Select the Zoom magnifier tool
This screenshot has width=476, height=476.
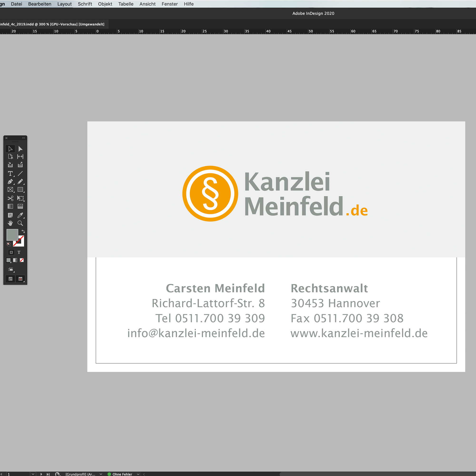(x=20, y=223)
